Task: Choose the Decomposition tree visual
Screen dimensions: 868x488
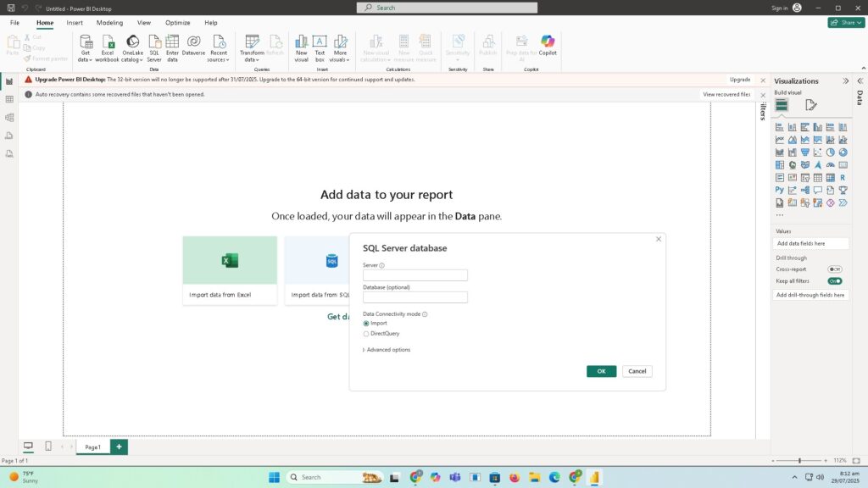Action: (x=805, y=191)
